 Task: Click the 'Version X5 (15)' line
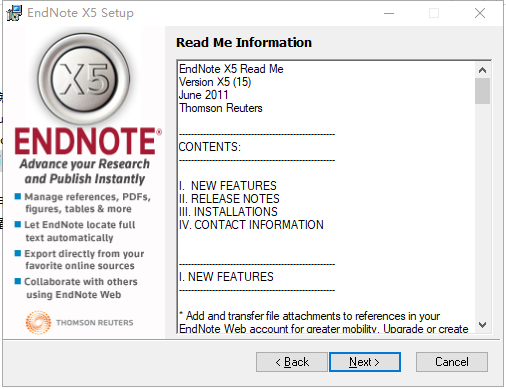[x=215, y=82]
